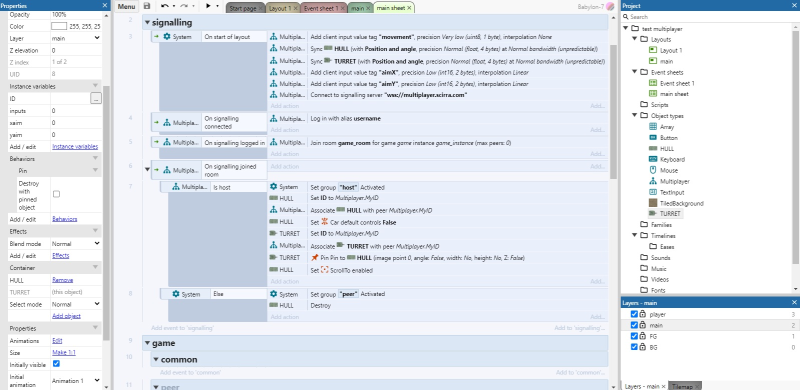The image size is (800, 390).
Task: Open the Babylon-7 user account avatar
Action: [610, 6]
